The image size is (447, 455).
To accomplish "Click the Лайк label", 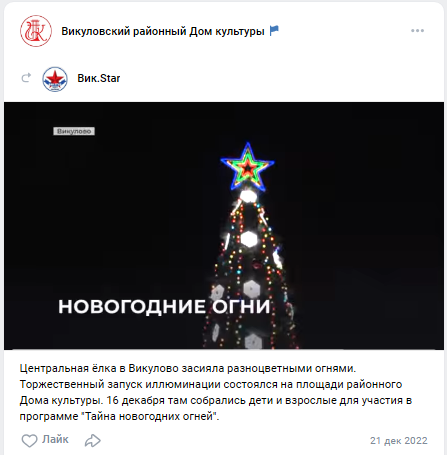I will [55, 439].
